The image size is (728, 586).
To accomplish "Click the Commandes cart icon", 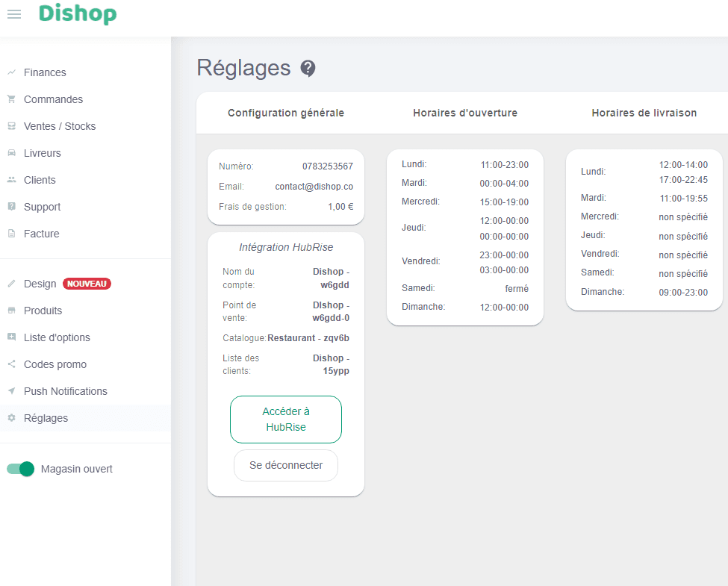I will coord(12,99).
